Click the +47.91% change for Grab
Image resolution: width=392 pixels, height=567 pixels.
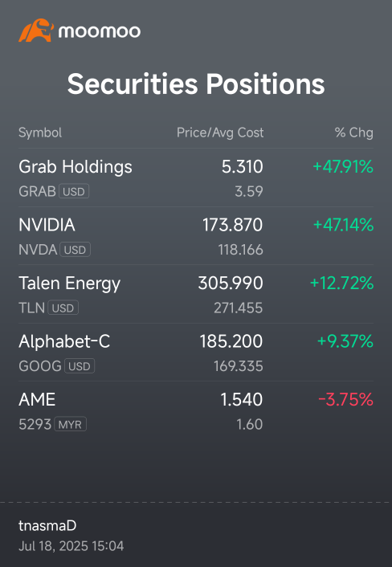point(343,167)
